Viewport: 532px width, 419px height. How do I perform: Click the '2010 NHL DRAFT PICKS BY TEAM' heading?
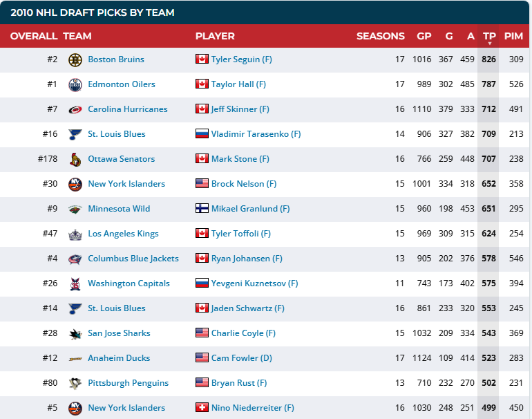93,12
